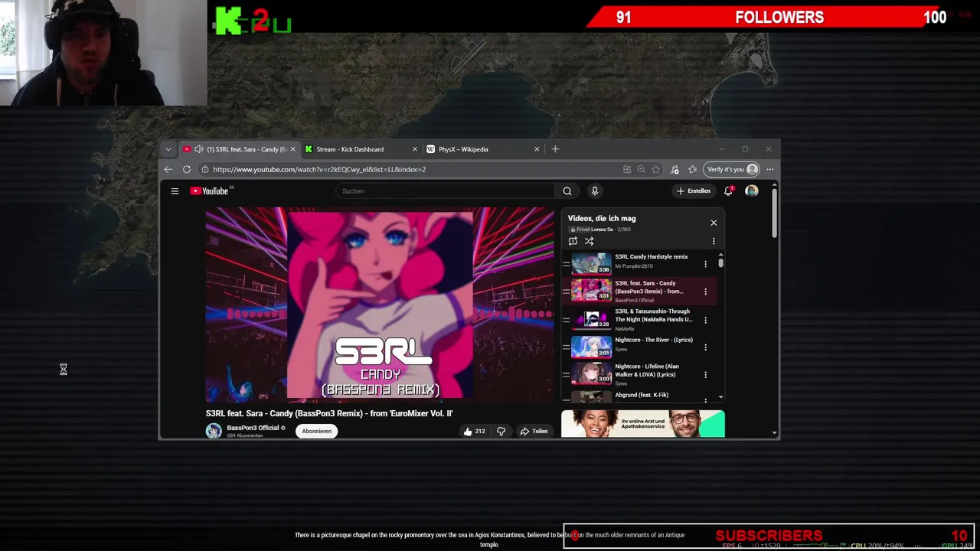Play S3RL & Tatsunoshin Through The Night thumbnail

pyautogui.click(x=591, y=320)
